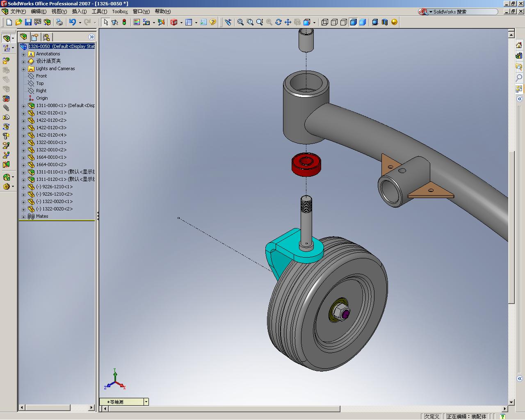Expand the panel with the double-arrow button
Viewport: 525px width, 420px height.
click(x=91, y=37)
